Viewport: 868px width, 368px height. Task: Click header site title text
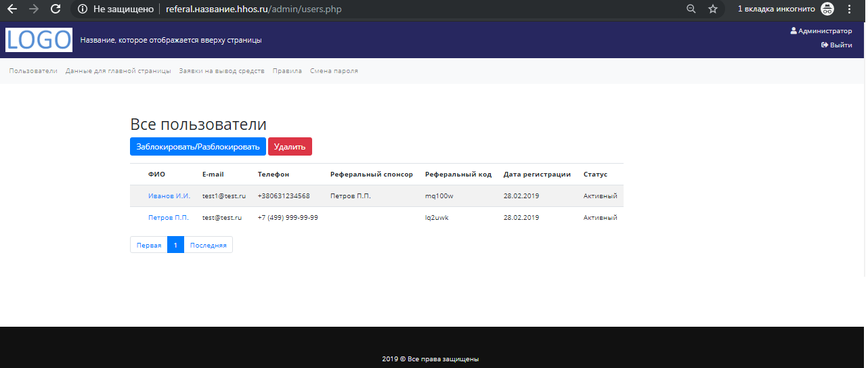tap(171, 40)
